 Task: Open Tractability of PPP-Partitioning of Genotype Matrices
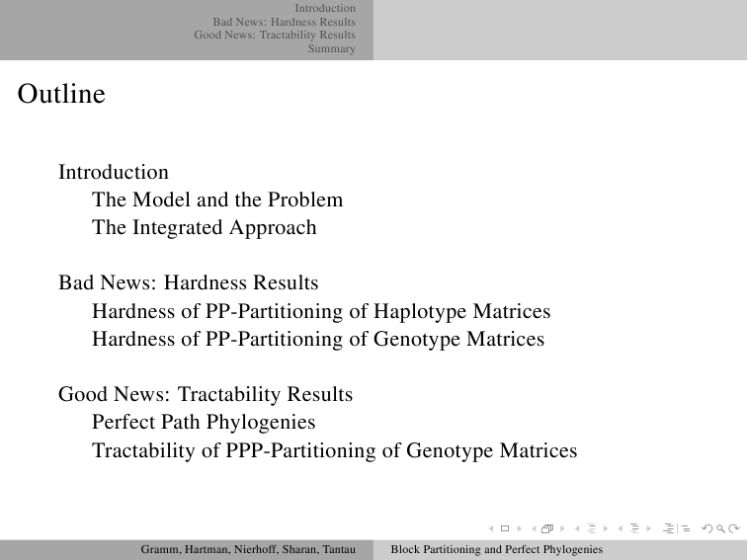(x=334, y=450)
